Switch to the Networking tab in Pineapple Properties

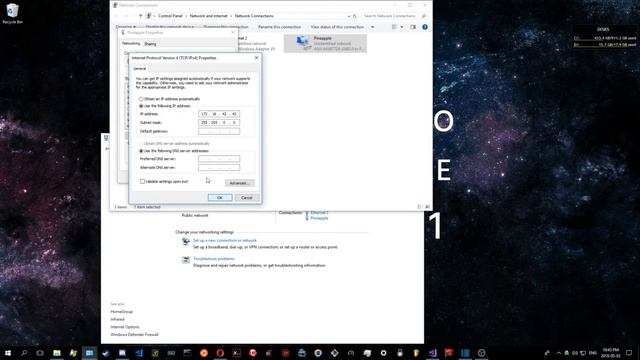click(x=131, y=43)
